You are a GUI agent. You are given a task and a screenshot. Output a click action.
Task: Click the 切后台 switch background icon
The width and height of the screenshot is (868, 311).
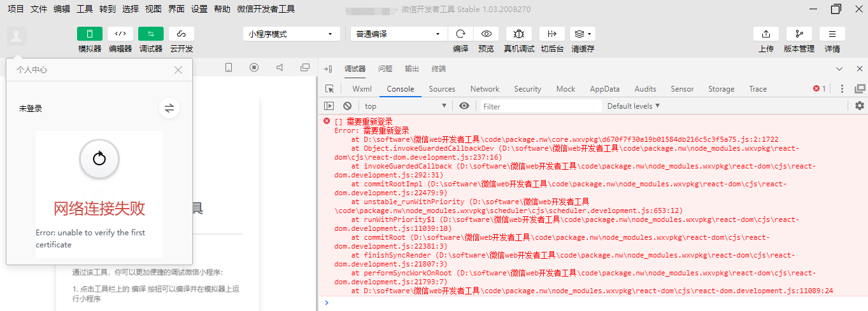point(552,34)
